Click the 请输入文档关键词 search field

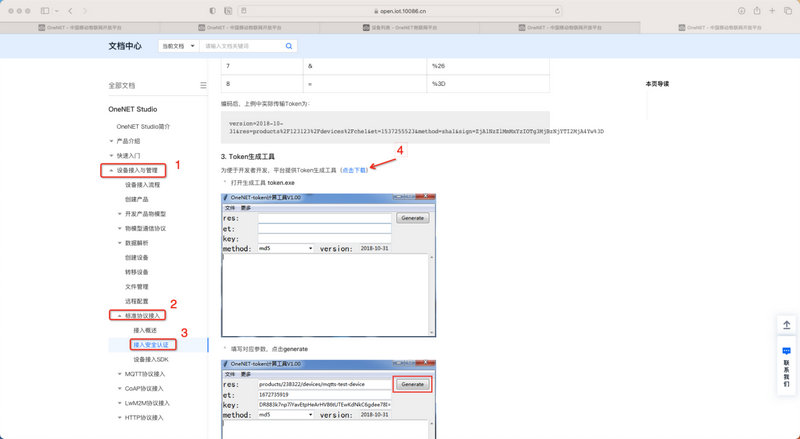click(x=242, y=46)
